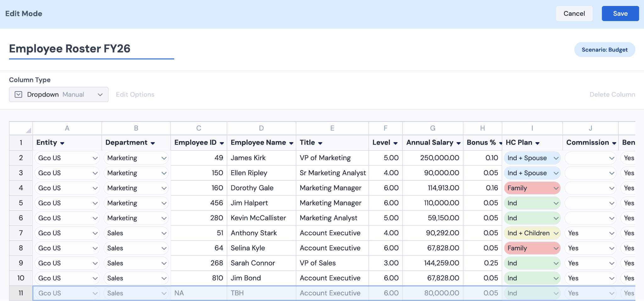Click the 3.00 level cell
The image size is (644, 301).
pyautogui.click(x=386, y=263)
